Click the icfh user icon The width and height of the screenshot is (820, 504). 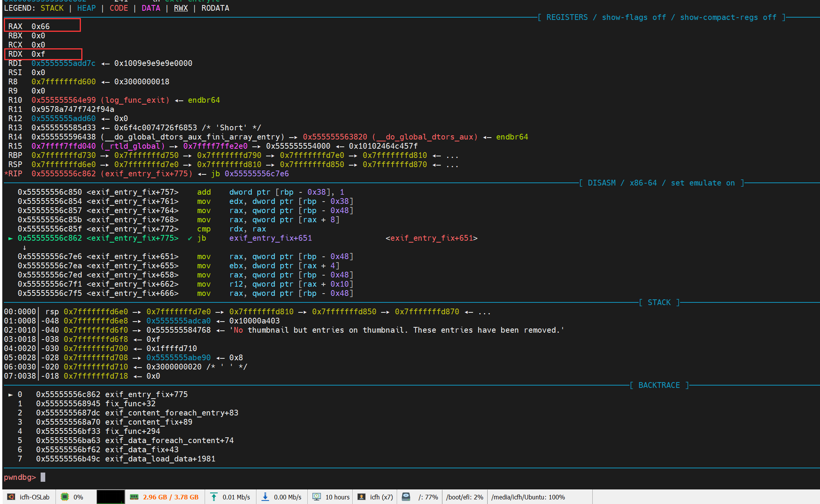361,497
